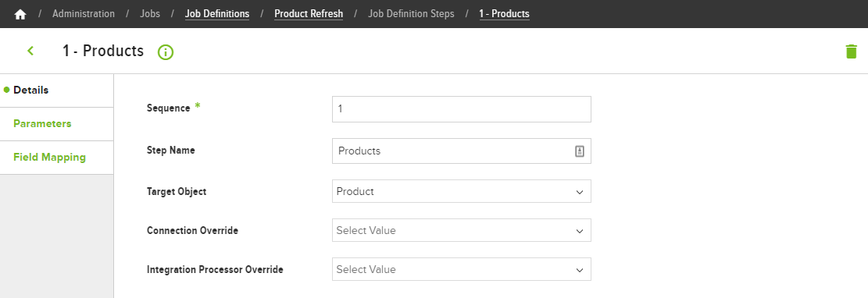Open the info icon beside 1 - Products
Screen dimensions: 868x298
coord(166,52)
